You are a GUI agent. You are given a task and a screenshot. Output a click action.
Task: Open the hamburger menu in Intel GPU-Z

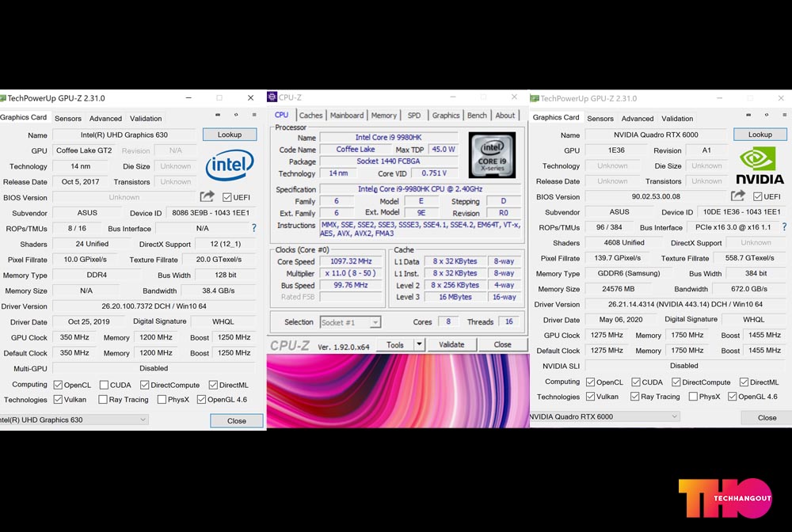pos(254,115)
